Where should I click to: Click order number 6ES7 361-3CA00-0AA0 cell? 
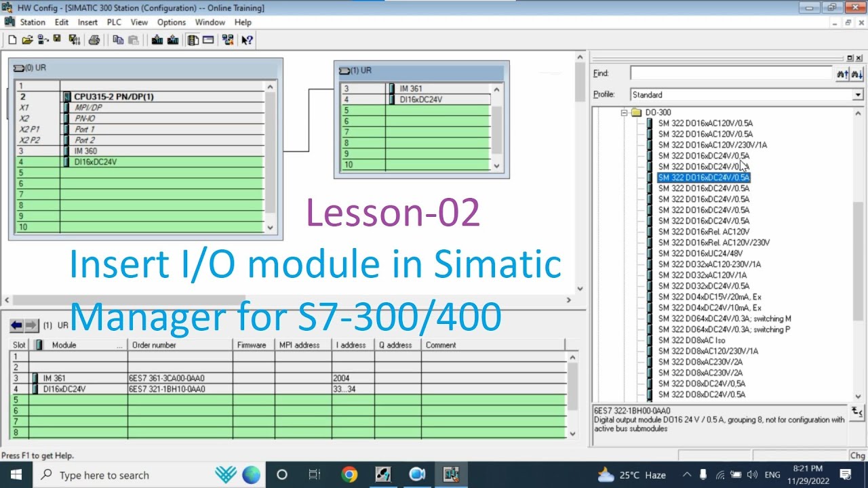(180, 378)
